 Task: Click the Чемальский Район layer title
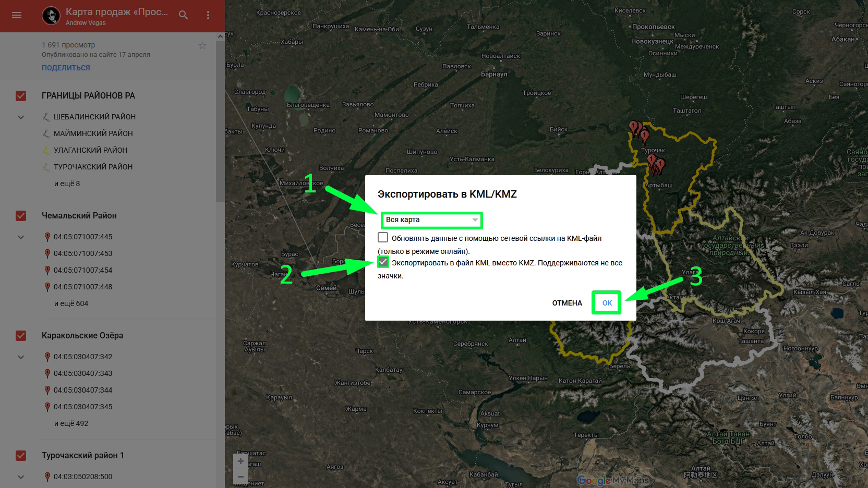click(x=79, y=216)
